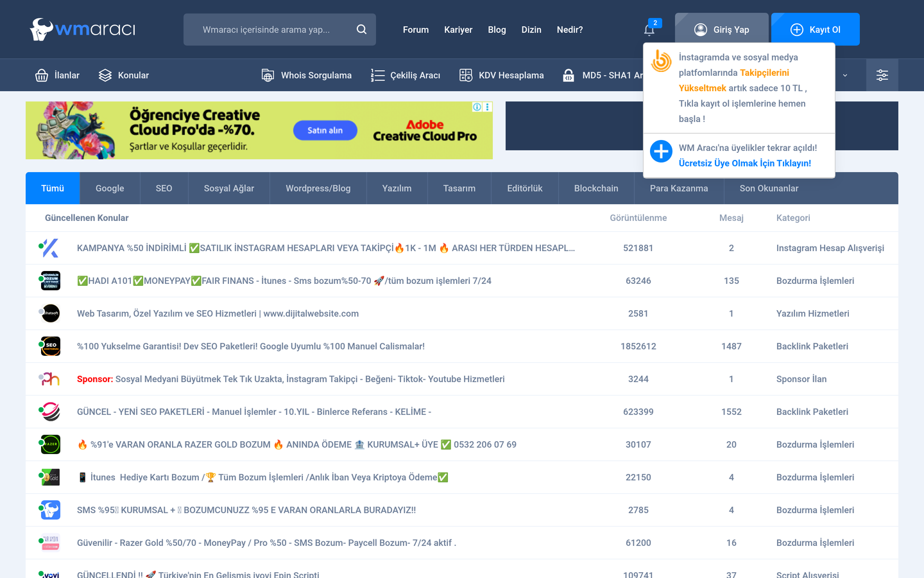Open the Kariyer menu link
This screenshot has width=924, height=578.
(x=458, y=30)
